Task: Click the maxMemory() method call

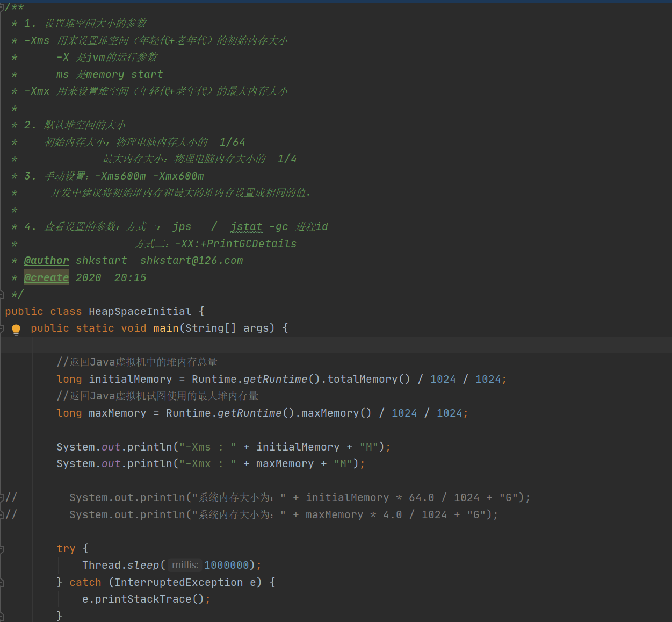Action: (336, 413)
